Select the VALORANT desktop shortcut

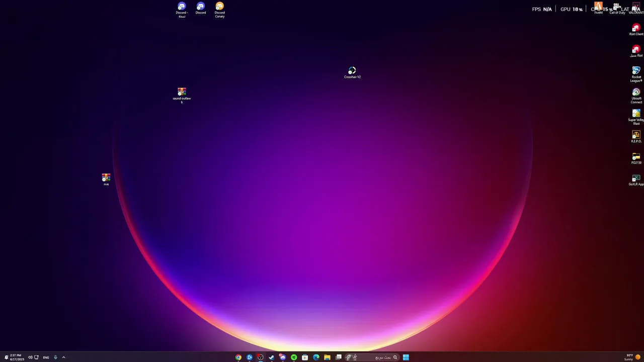pos(636,8)
